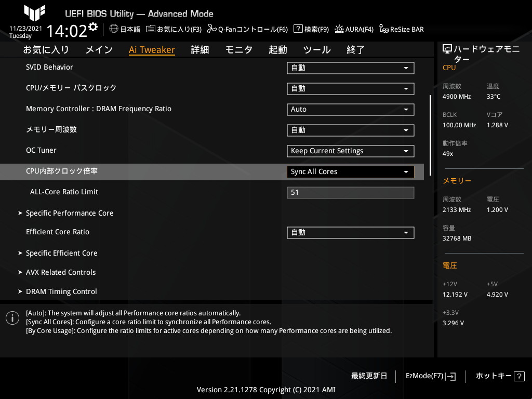The width and height of the screenshot is (532, 399).
Task: Switch to the 起動 tab
Action: (x=278, y=49)
